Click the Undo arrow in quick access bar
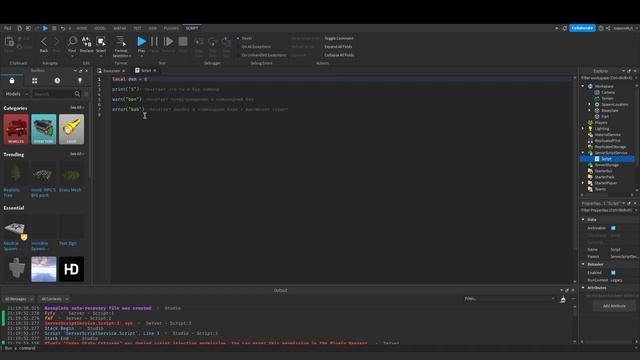This screenshot has width=640, height=360. 62,28
